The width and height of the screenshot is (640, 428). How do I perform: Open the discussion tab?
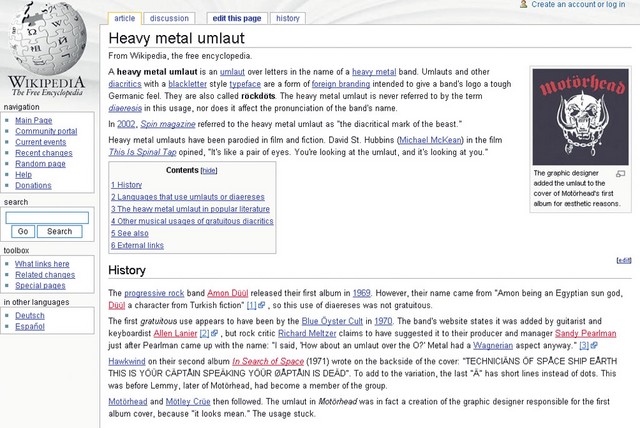[169, 18]
